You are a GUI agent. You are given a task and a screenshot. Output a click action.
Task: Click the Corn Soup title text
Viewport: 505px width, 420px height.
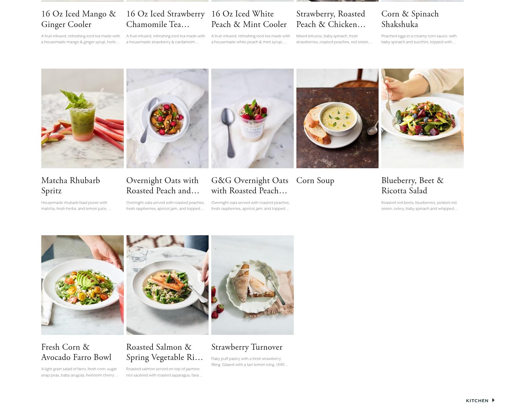point(315,180)
